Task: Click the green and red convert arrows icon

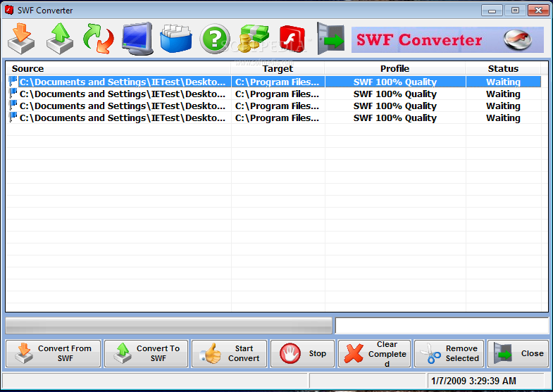Action: click(99, 39)
